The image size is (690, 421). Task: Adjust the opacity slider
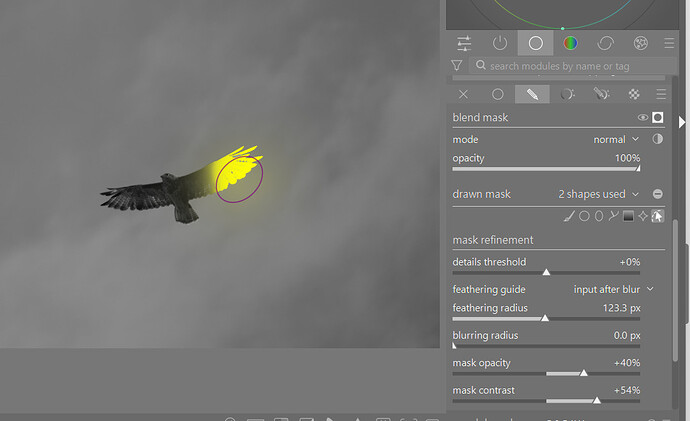point(546,169)
